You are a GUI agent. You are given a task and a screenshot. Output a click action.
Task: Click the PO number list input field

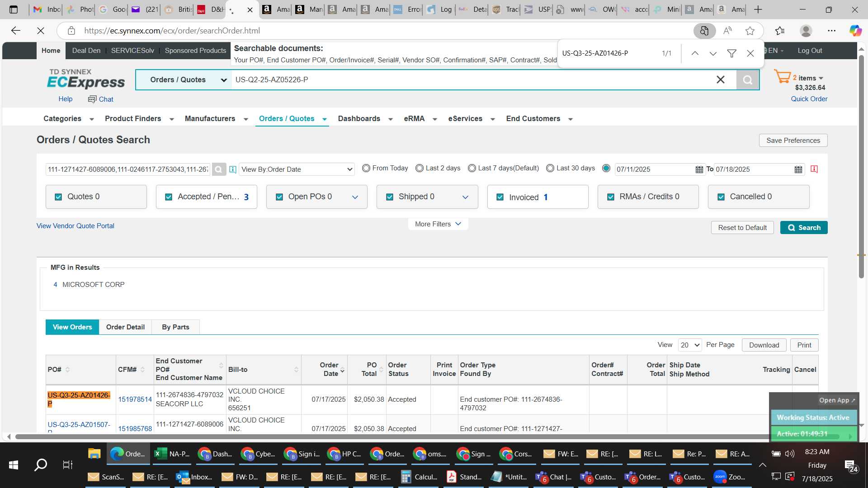(128, 169)
